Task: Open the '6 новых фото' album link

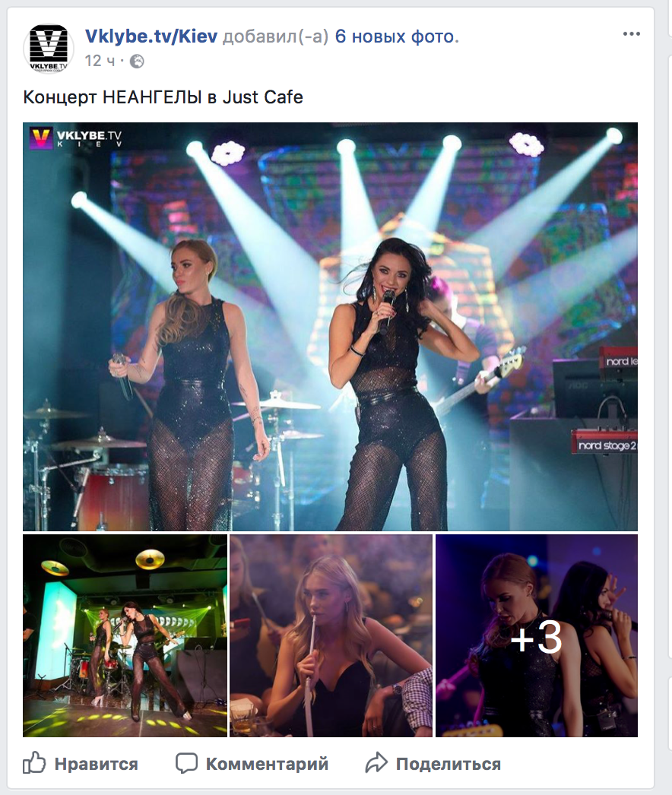Action: (x=397, y=36)
